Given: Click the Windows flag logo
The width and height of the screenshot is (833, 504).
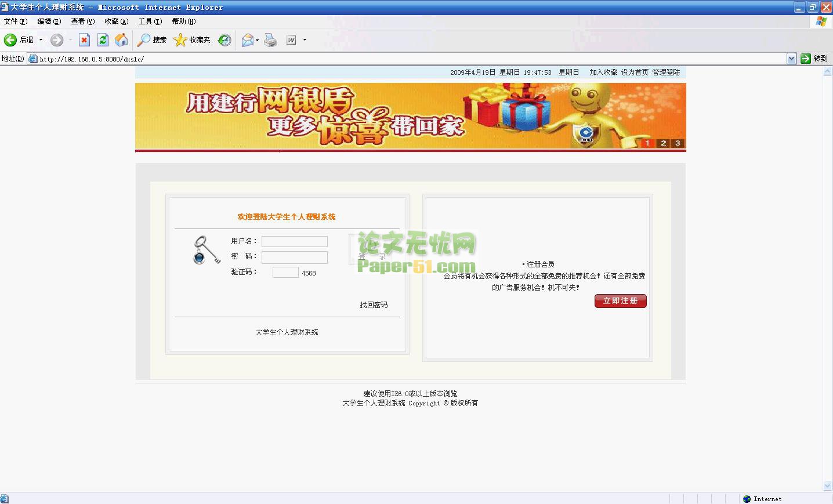Looking at the screenshot, I should coord(821,21).
